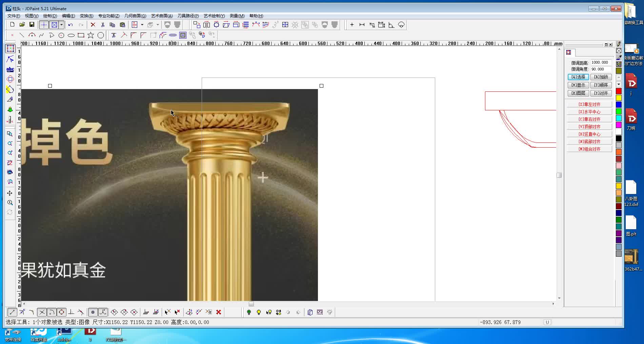The image size is (644, 344).
Task: Open the 文件(F) menu
Action: pos(14,16)
